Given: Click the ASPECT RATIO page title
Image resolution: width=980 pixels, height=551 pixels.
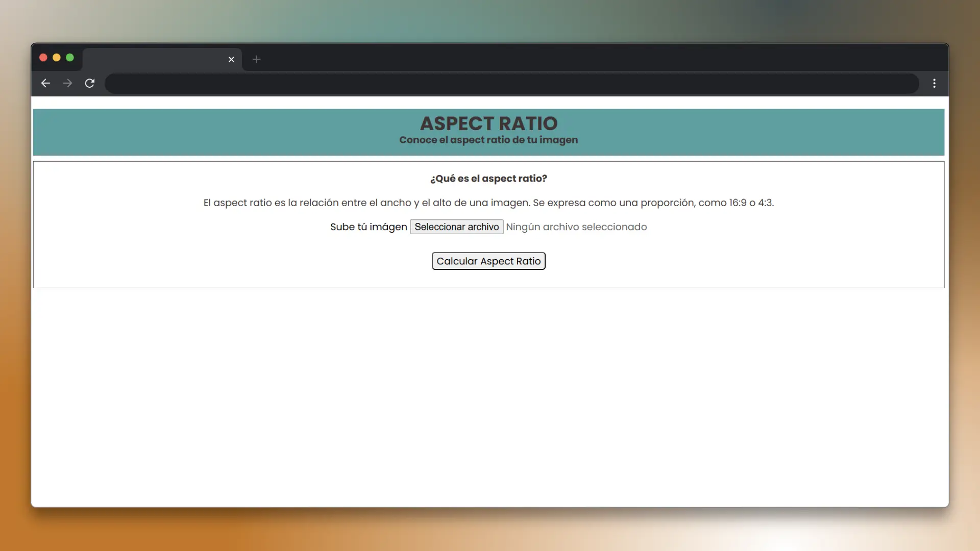Looking at the screenshot, I should point(488,123).
